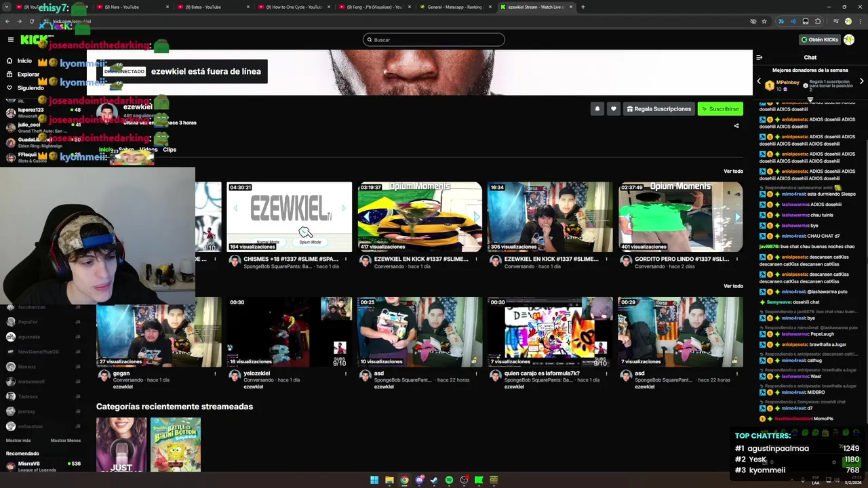Open the Kick app on the taskbar
Viewport: 868px width, 488px height.
[x=479, y=480]
